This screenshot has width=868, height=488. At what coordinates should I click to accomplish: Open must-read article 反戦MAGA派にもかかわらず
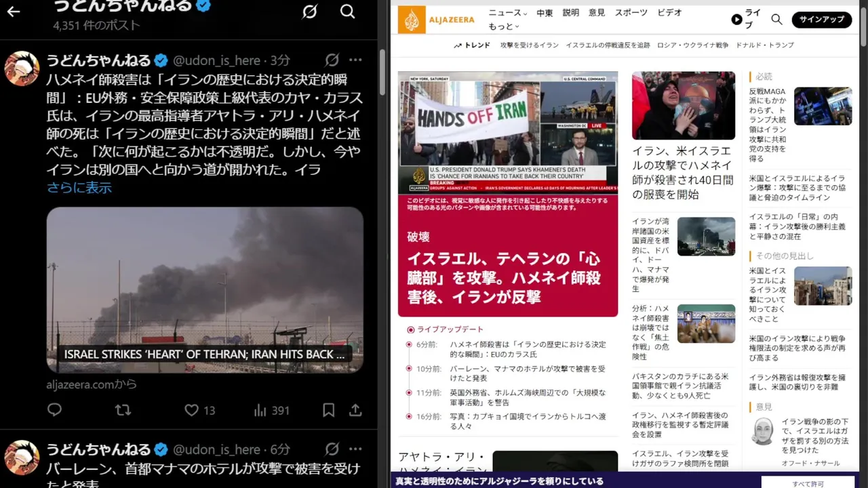768,125
